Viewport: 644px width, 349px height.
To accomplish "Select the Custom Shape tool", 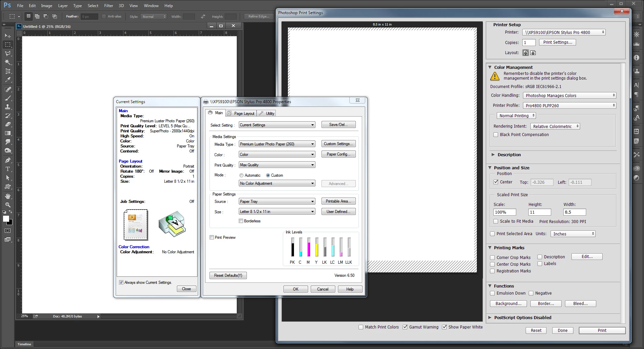I will click(8, 186).
